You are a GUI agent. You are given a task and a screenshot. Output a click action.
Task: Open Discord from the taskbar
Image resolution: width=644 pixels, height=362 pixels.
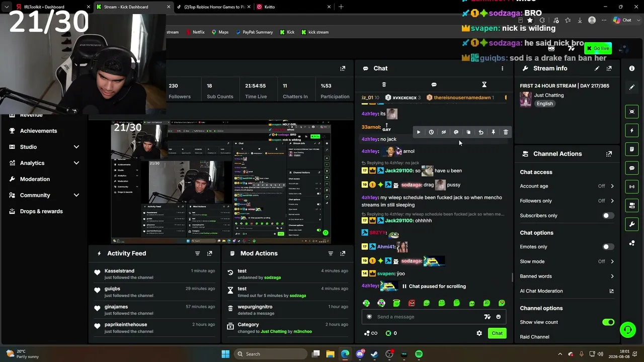coord(360,354)
